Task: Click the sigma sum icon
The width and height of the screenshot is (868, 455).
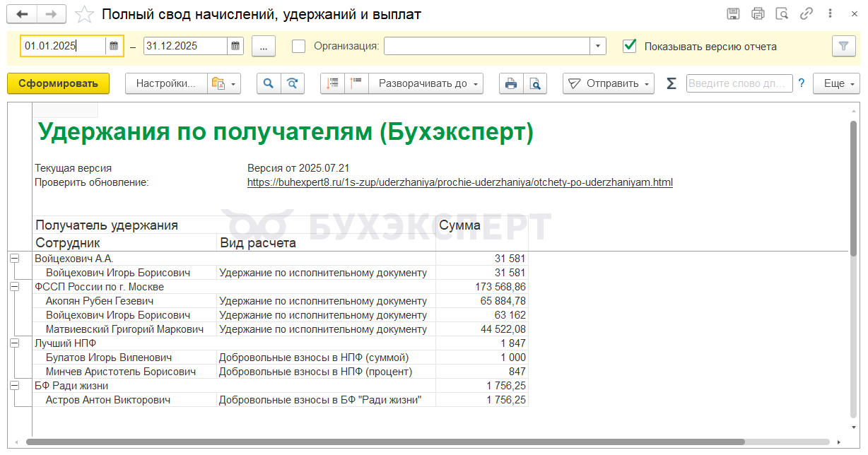Action: [671, 83]
